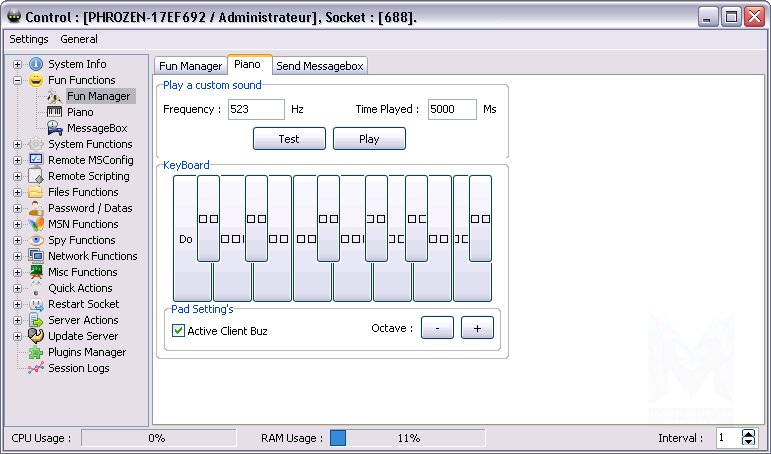This screenshot has width=771, height=454.
Task: Click the Remote MSConfig monitor icon
Action: click(36, 160)
